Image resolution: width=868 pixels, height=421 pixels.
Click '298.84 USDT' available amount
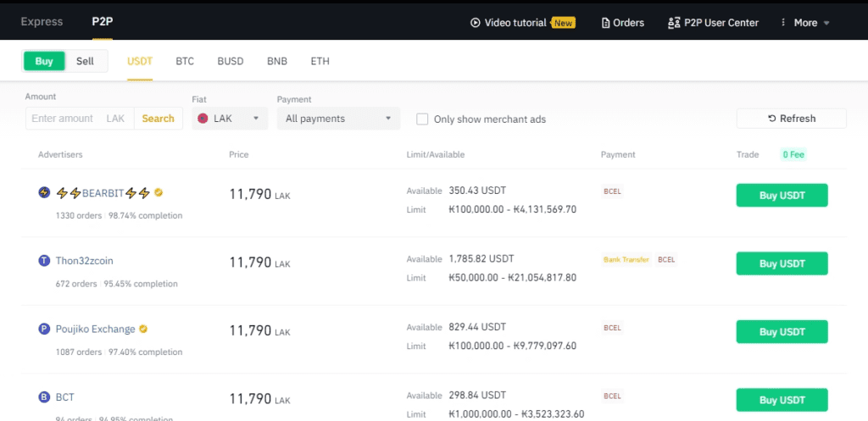(478, 395)
